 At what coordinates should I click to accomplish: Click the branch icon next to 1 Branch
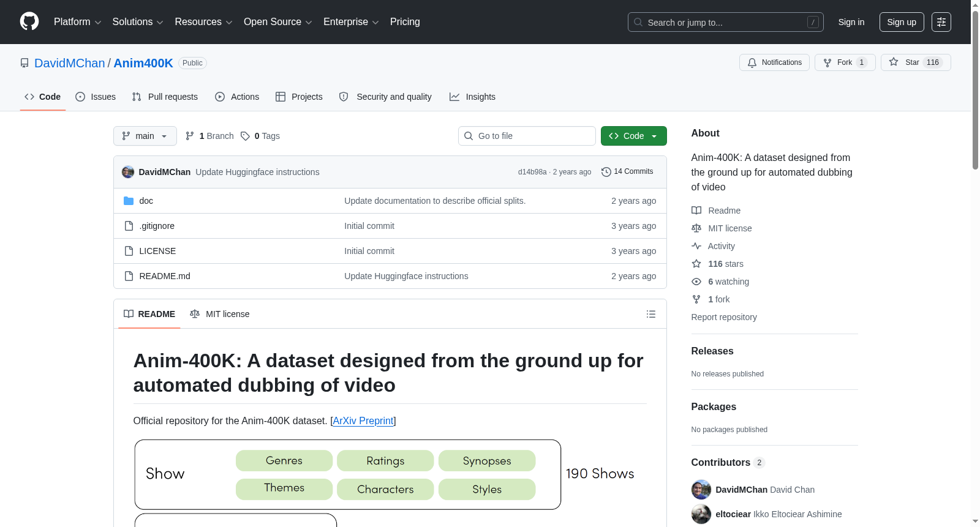click(190, 136)
